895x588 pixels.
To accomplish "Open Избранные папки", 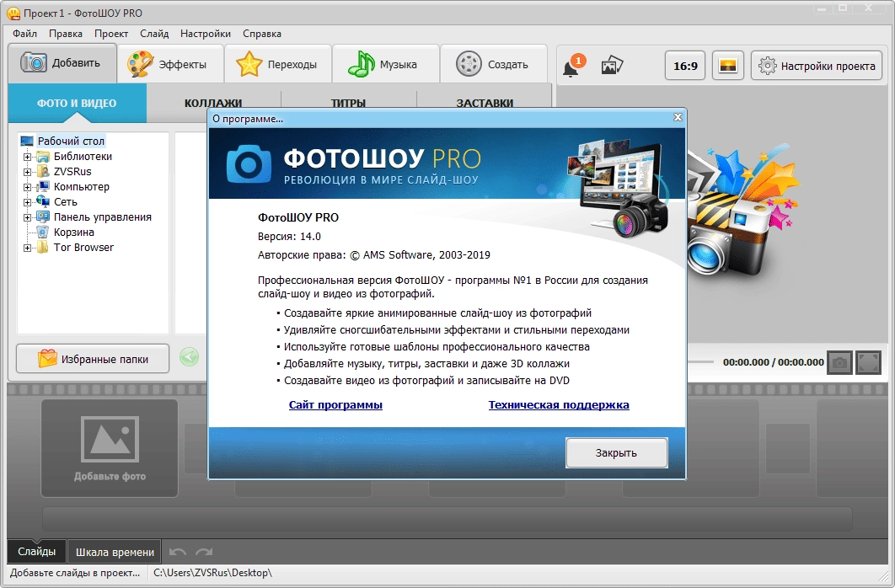I will pyautogui.click(x=93, y=359).
